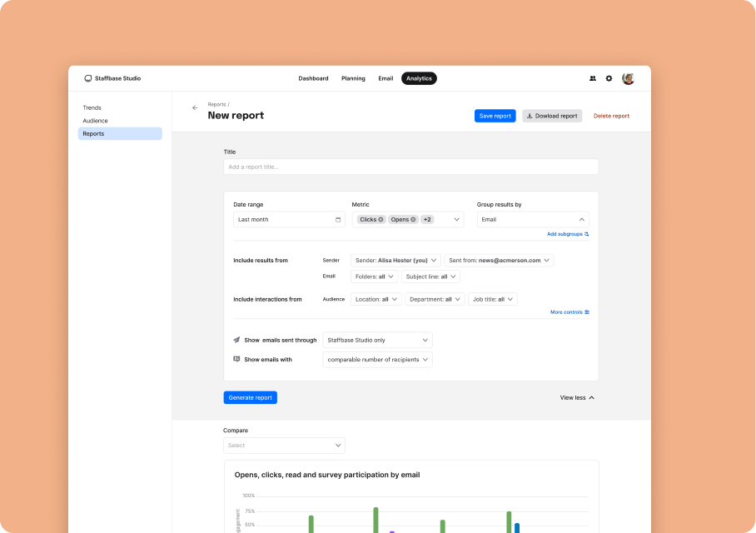Select the Analytics tab
Viewport: 756px width, 533px height.
(x=419, y=78)
